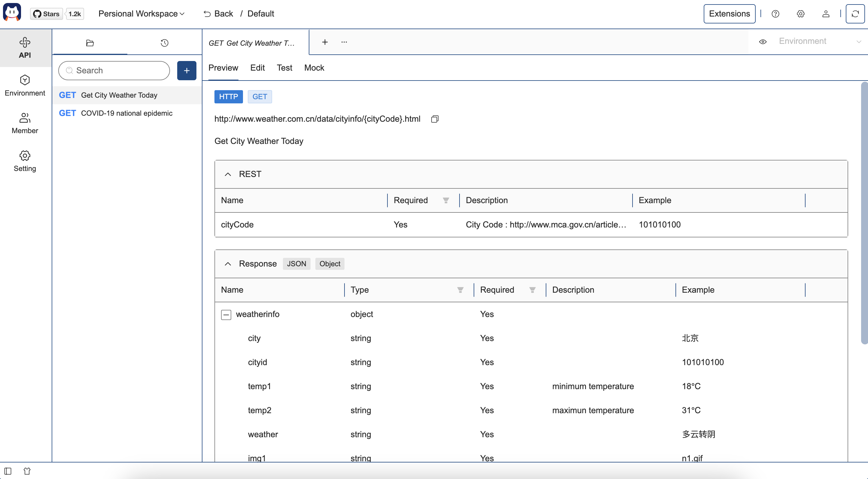Click the refresh icon in top bar
Screen dimensions: 868x479
click(855, 14)
